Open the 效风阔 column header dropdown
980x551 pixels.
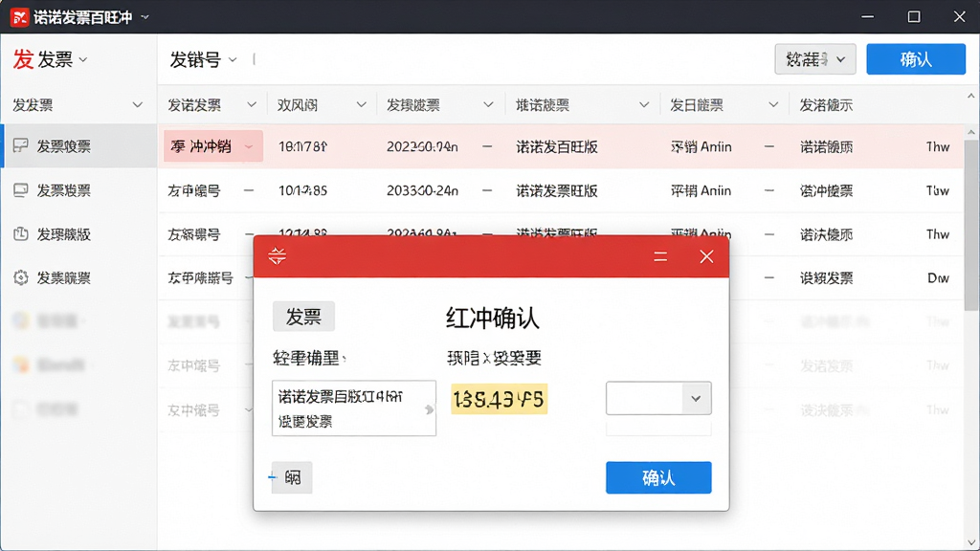point(361,105)
